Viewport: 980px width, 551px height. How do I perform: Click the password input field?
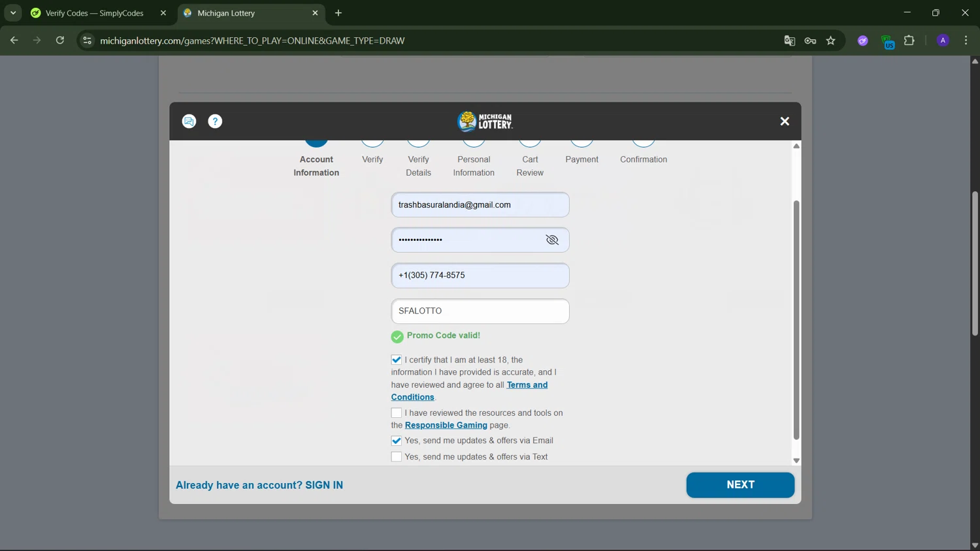point(480,240)
